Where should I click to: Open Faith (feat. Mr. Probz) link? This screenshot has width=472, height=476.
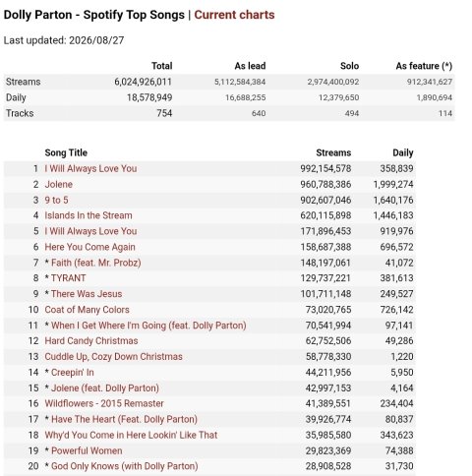pyautogui.click(x=96, y=263)
